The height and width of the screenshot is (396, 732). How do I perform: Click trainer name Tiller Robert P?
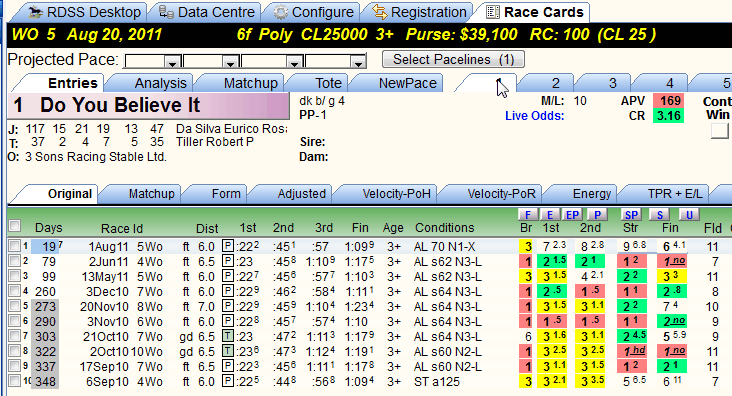[215, 142]
